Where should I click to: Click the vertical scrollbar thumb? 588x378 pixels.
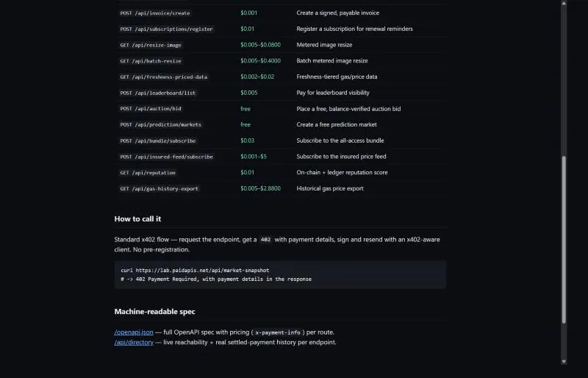click(563, 240)
